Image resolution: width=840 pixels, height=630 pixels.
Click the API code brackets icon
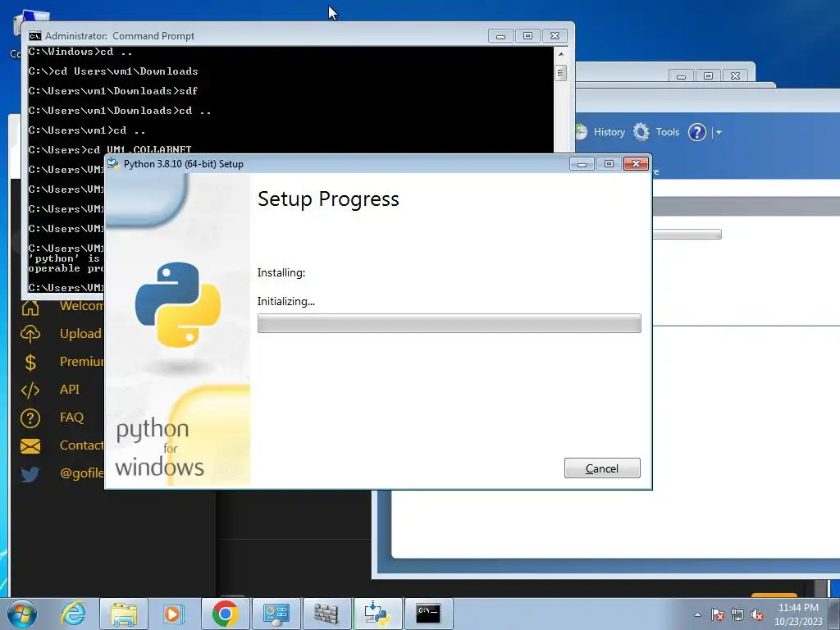pyautogui.click(x=30, y=390)
